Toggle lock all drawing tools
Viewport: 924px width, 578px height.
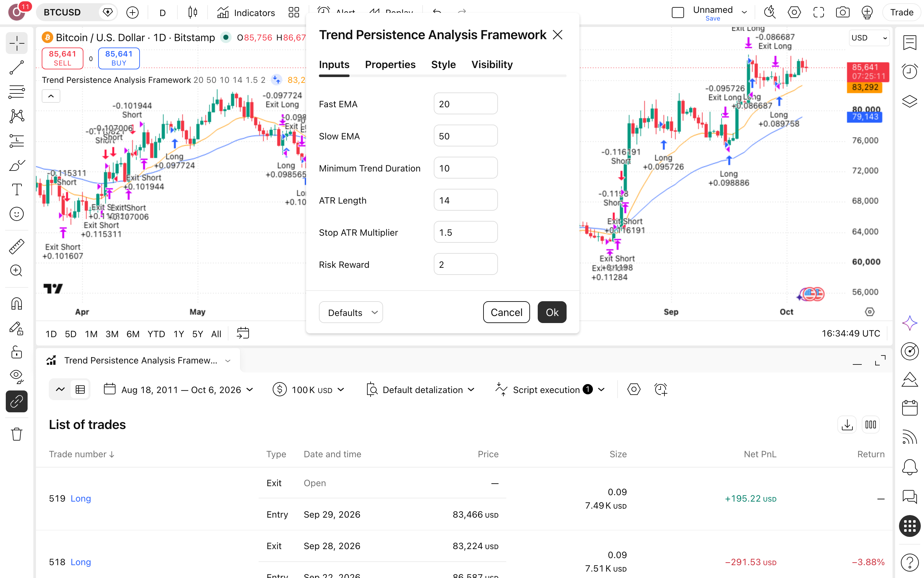16,353
